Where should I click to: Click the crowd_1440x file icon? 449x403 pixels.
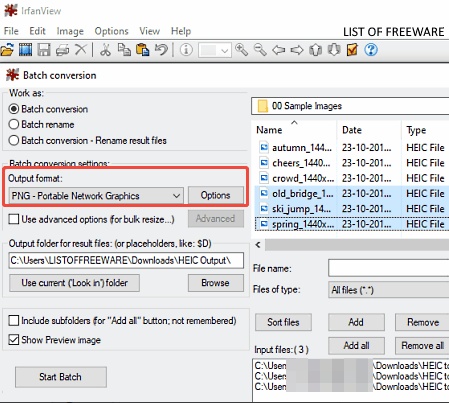tap(264, 178)
